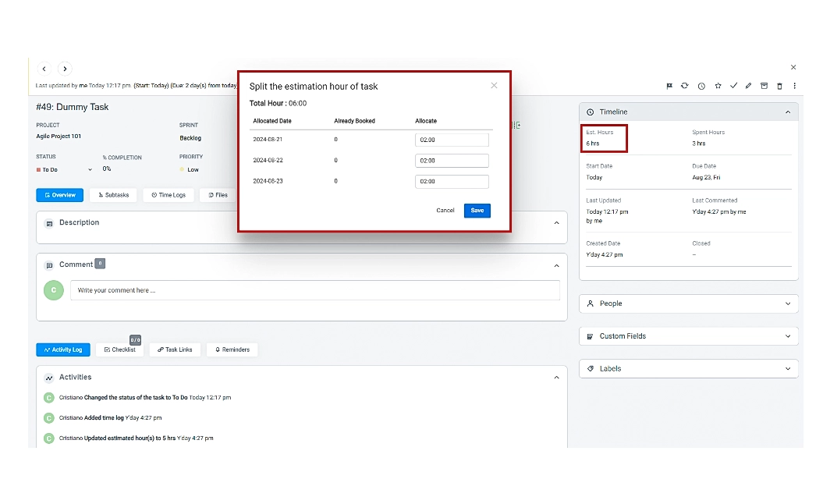Collapse the Timeline panel
The width and height of the screenshot is (830, 504).
pos(787,112)
